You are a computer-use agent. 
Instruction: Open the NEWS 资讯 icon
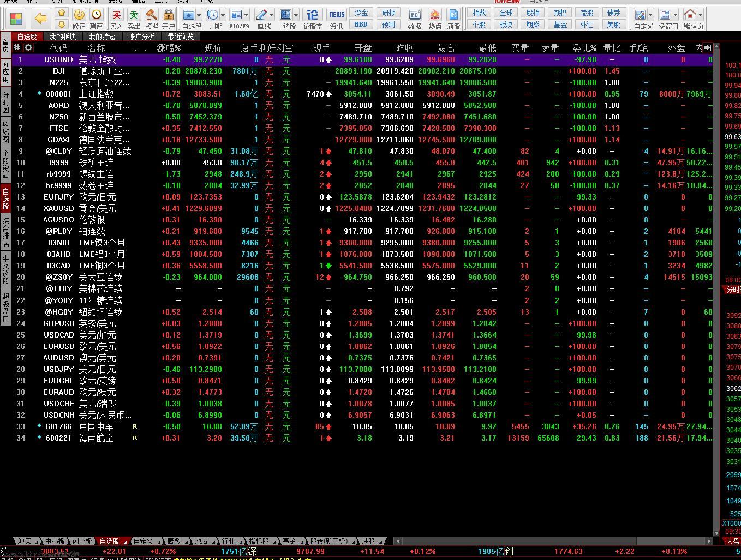point(337,15)
